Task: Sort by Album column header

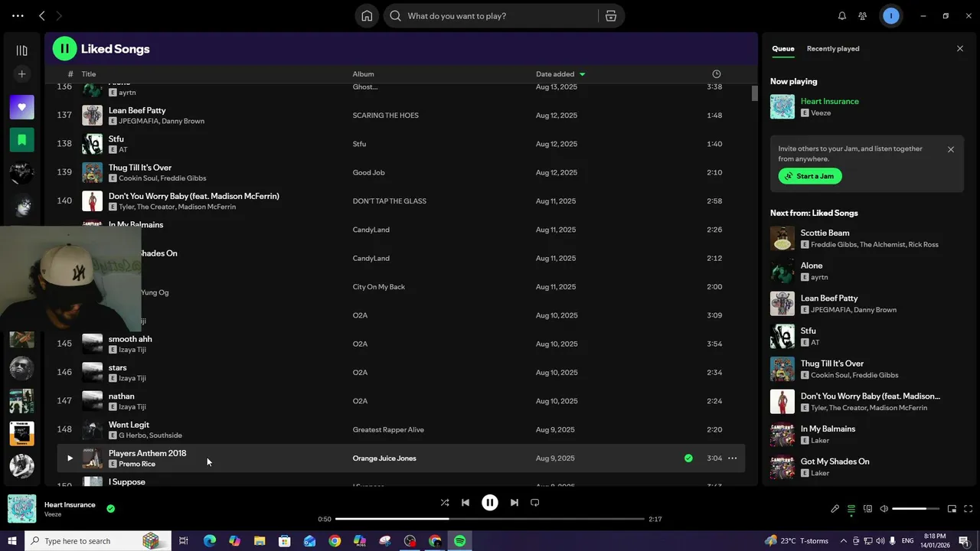Action: click(x=363, y=74)
